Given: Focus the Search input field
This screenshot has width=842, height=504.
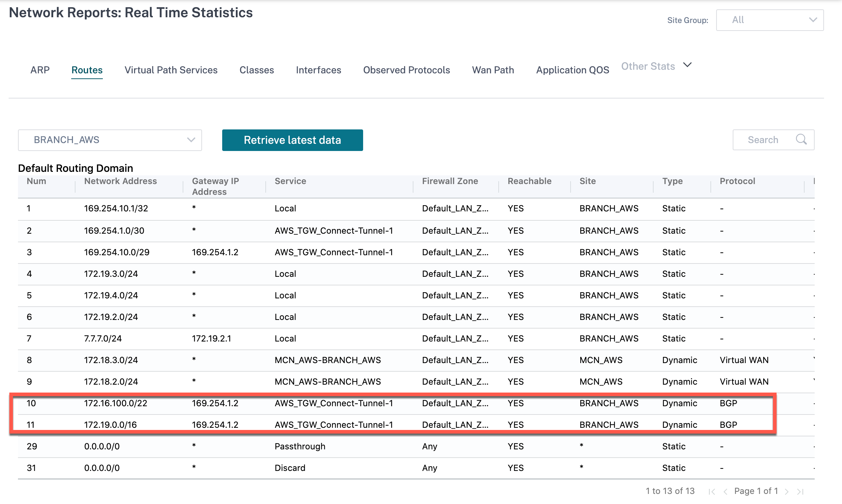Looking at the screenshot, I should (774, 140).
